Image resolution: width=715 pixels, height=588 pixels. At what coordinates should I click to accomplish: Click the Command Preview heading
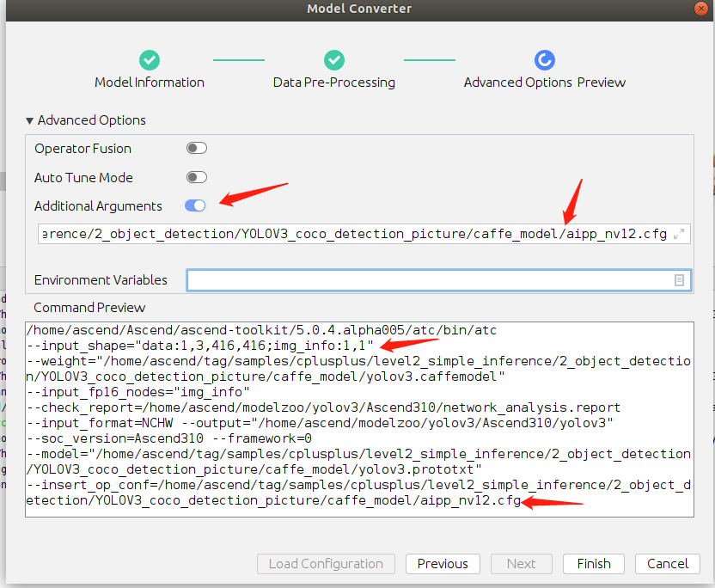(x=89, y=308)
